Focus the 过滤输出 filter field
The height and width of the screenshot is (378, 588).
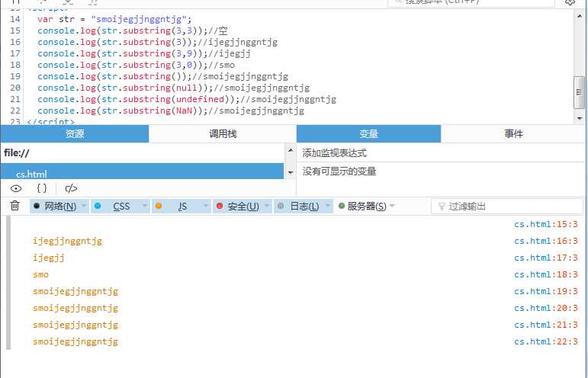507,207
